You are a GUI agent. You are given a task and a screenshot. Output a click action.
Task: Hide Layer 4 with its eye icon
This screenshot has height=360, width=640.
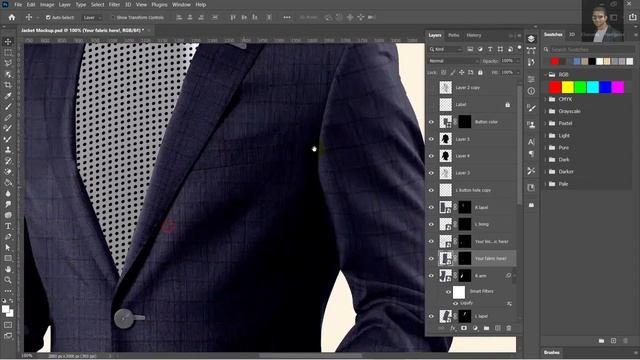point(431,156)
